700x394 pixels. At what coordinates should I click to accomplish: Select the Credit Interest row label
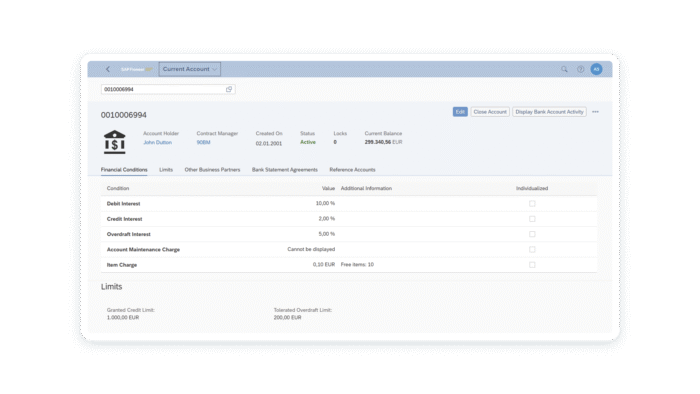[124, 219]
